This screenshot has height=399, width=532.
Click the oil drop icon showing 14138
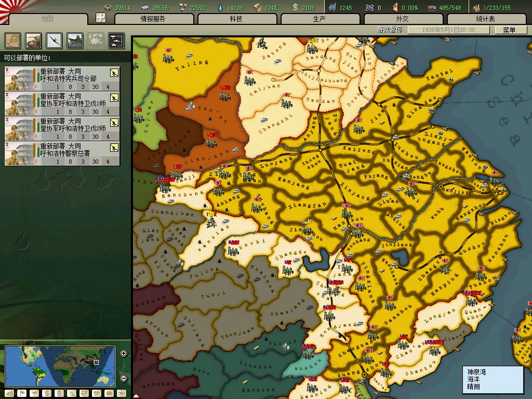tap(220, 7)
